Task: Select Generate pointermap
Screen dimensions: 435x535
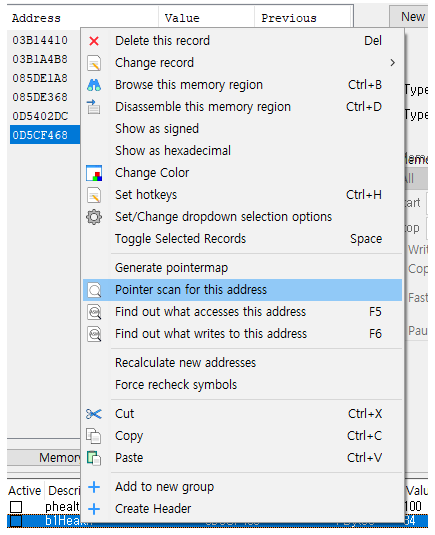Action: point(243,268)
